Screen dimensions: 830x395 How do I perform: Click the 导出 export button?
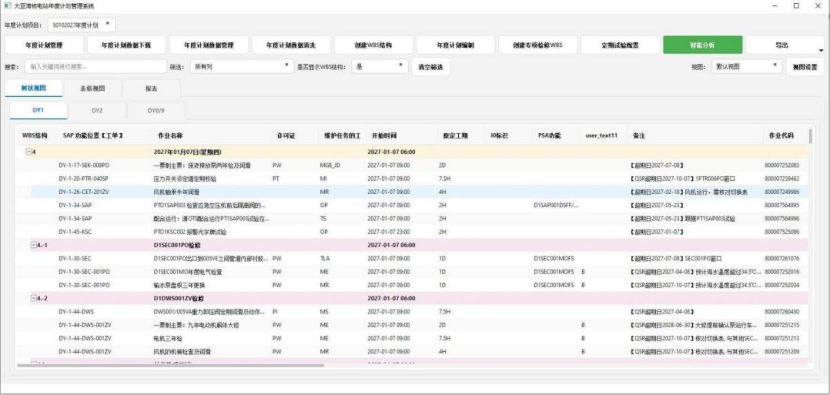tap(781, 45)
